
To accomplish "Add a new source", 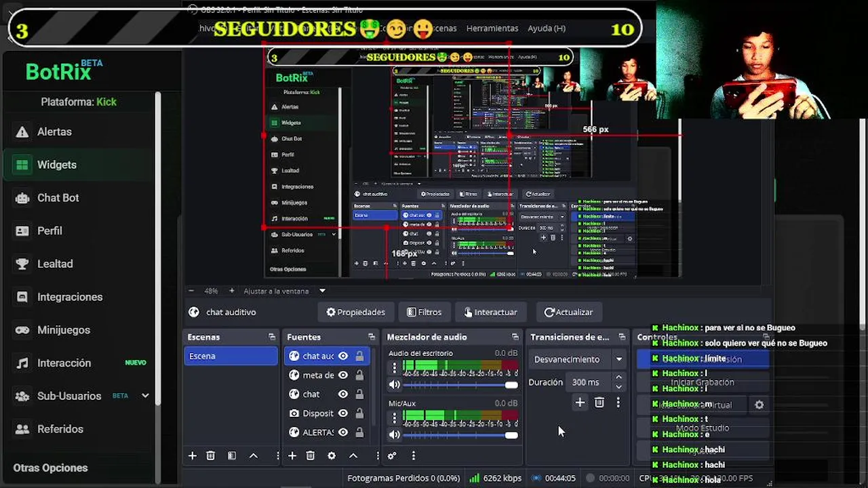I will coord(292,455).
